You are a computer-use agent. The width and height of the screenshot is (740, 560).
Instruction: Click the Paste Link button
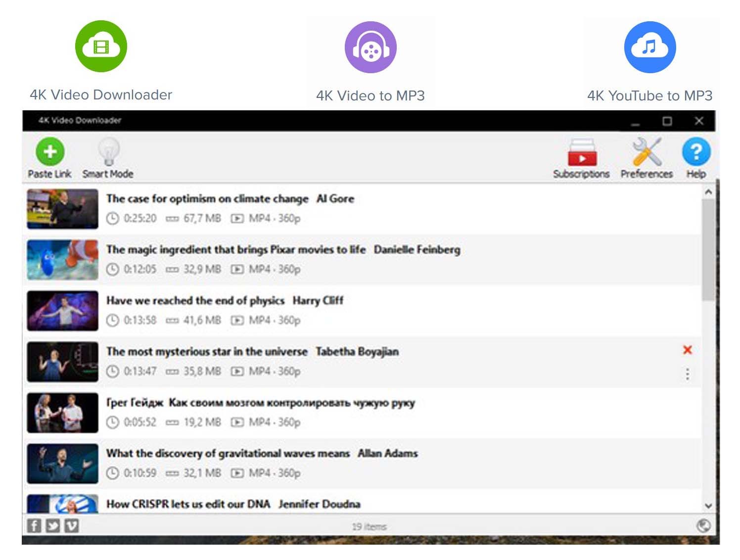click(49, 158)
